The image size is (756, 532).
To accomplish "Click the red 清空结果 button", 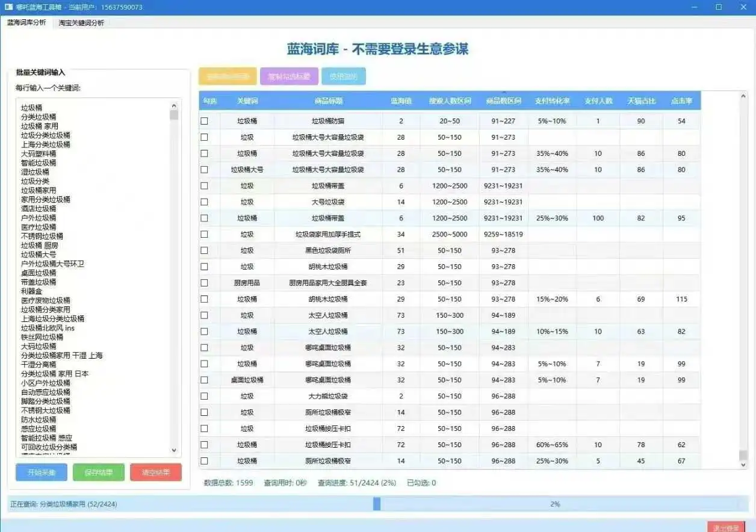I will coord(156,472).
